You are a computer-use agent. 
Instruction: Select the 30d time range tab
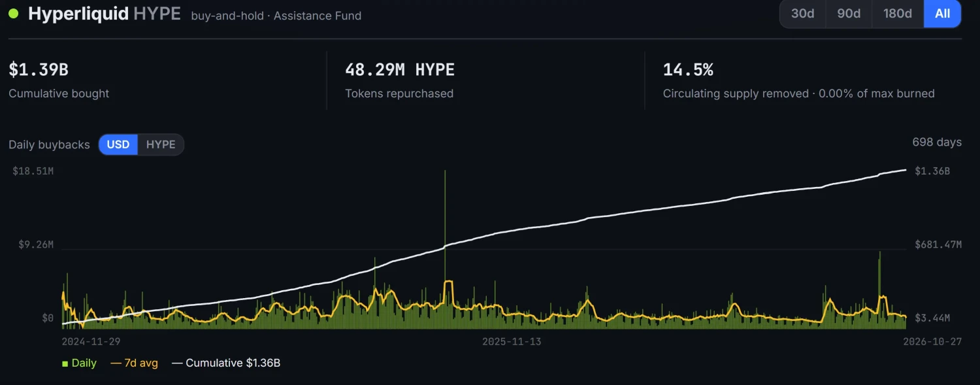pos(802,14)
